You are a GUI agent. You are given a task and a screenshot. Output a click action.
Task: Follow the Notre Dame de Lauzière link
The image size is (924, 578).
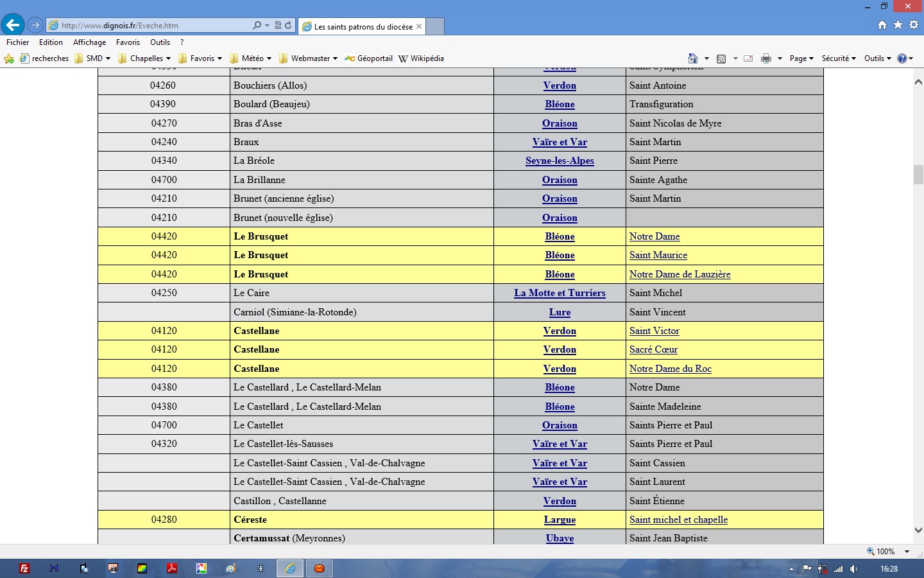[x=680, y=274]
